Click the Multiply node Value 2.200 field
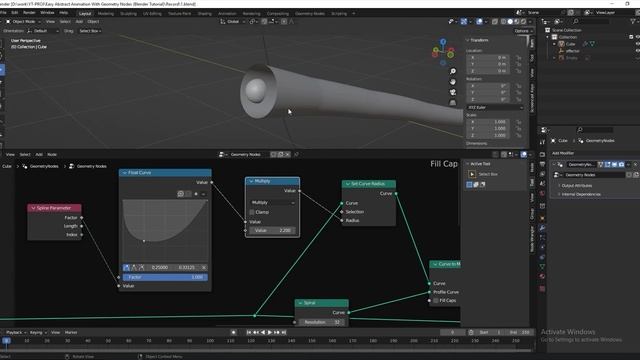Viewport: 640px width, 360px height. click(x=273, y=231)
